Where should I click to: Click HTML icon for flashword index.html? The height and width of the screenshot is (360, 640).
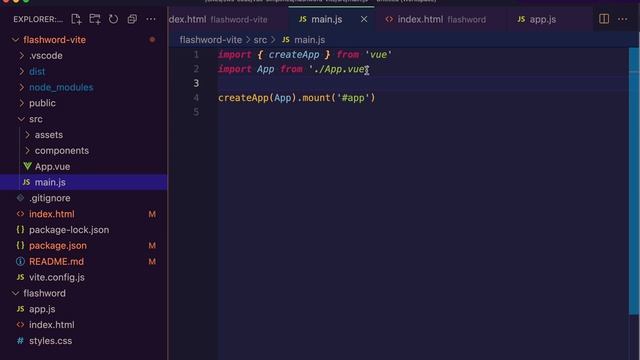pos(20,325)
